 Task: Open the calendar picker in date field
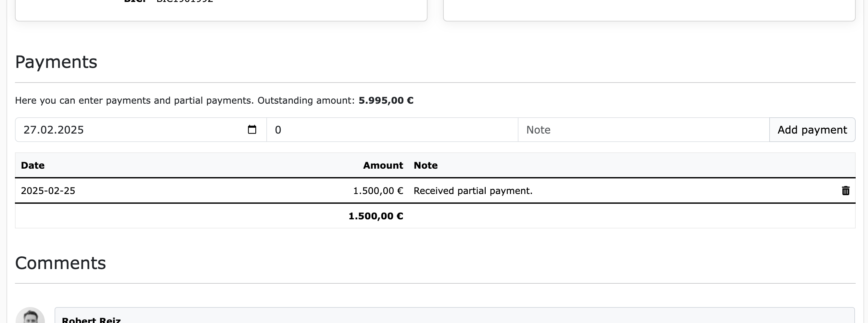pos(252,129)
